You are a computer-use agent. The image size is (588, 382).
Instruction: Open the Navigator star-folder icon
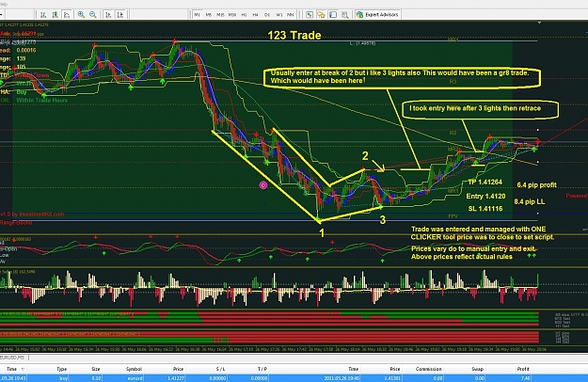pyautogui.click(x=321, y=15)
